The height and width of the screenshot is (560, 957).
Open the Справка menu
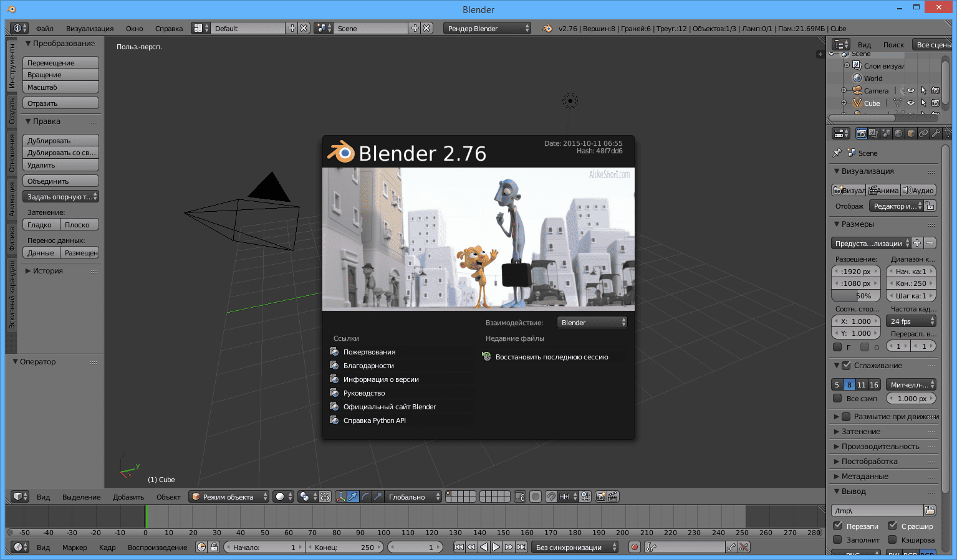point(169,29)
